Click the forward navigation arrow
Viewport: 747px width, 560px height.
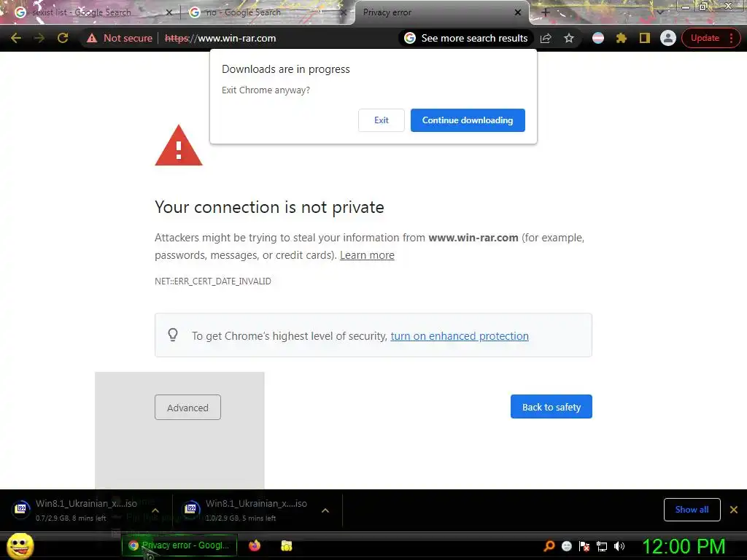point(39,38)
